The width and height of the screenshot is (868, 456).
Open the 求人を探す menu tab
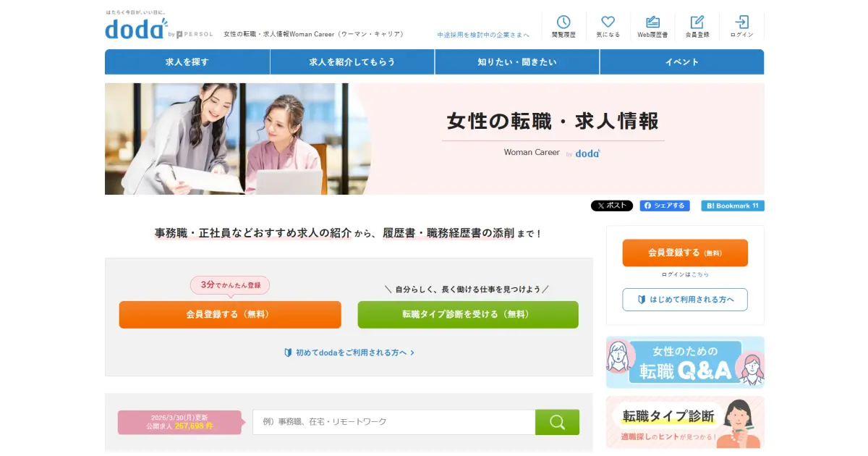tap(187, 62)
